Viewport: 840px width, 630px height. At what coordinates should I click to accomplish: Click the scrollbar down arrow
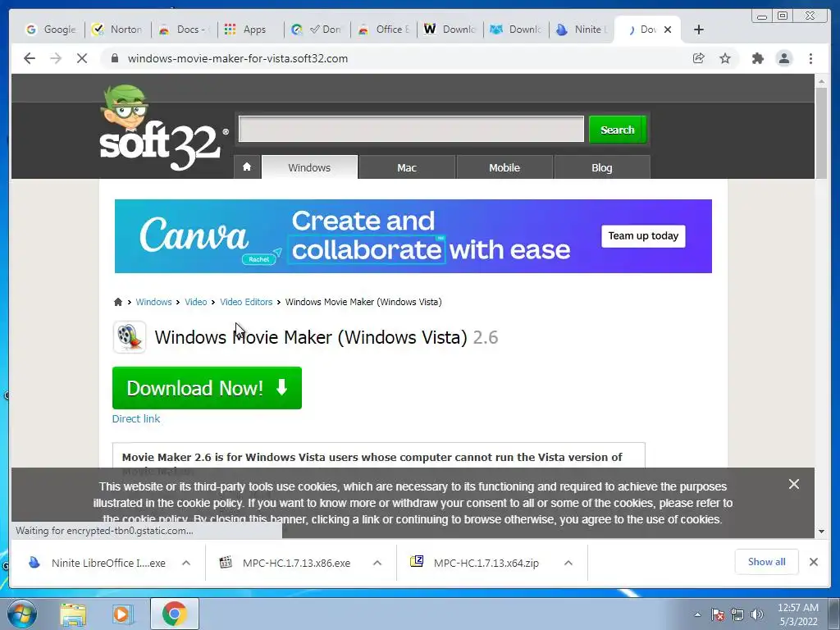tap(821, 532)
